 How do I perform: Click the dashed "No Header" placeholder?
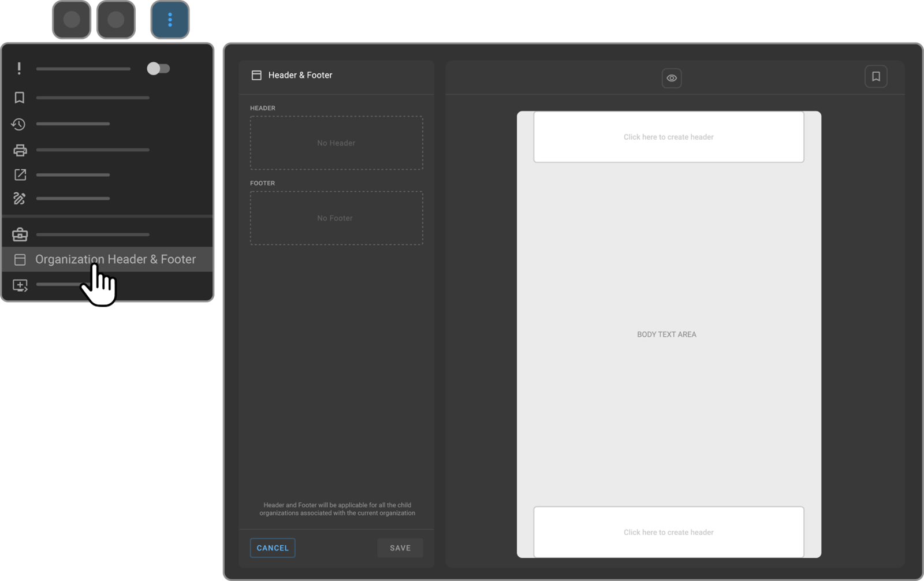[x=336, y=143]
